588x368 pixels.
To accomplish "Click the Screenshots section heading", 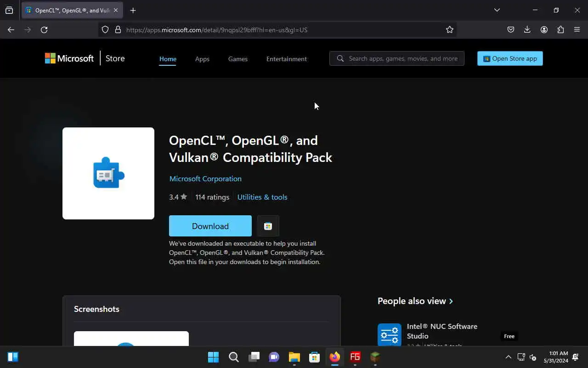I will 96,309.
